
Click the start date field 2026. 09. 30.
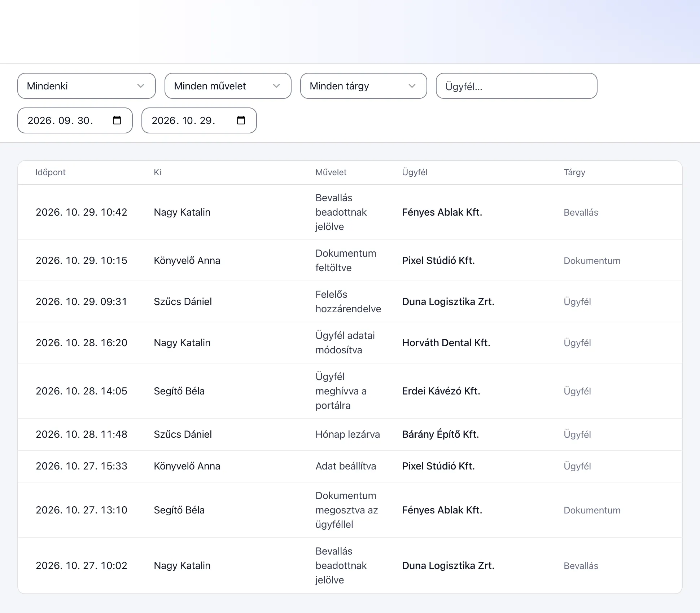75,120
